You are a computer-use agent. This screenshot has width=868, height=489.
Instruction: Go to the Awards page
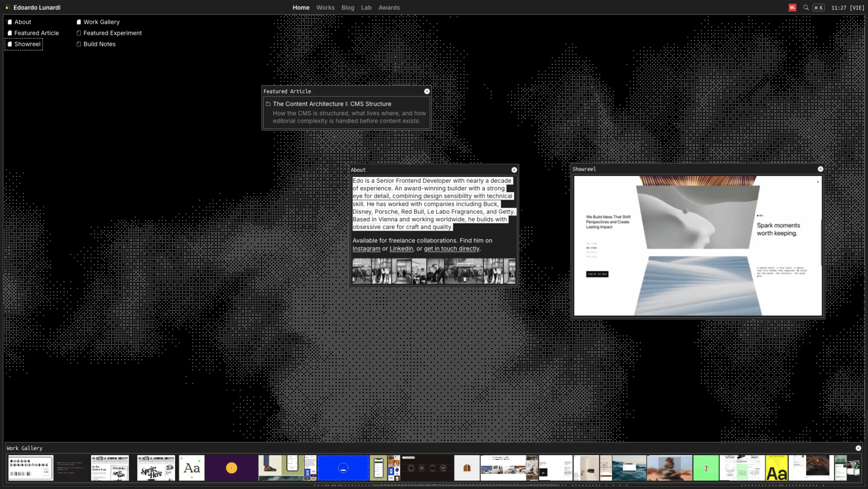[389, 7]
